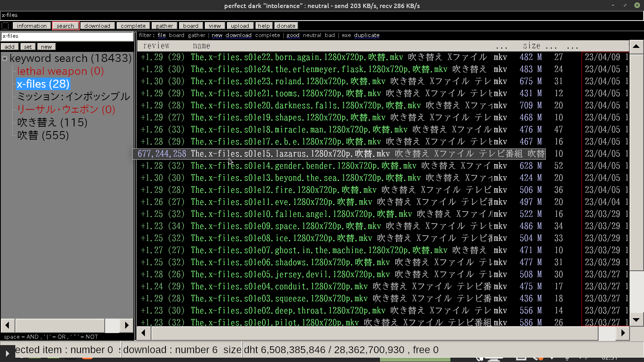Viewport: 644px width, 362px height.
Task: Toggle the neutral filter
Action: 312,35
